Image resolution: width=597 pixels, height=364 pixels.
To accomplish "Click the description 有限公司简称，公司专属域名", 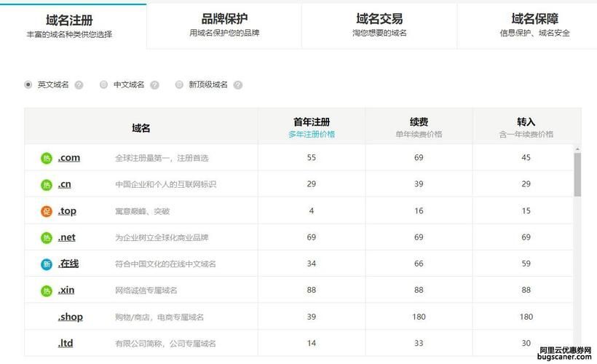I will [165, 344].
